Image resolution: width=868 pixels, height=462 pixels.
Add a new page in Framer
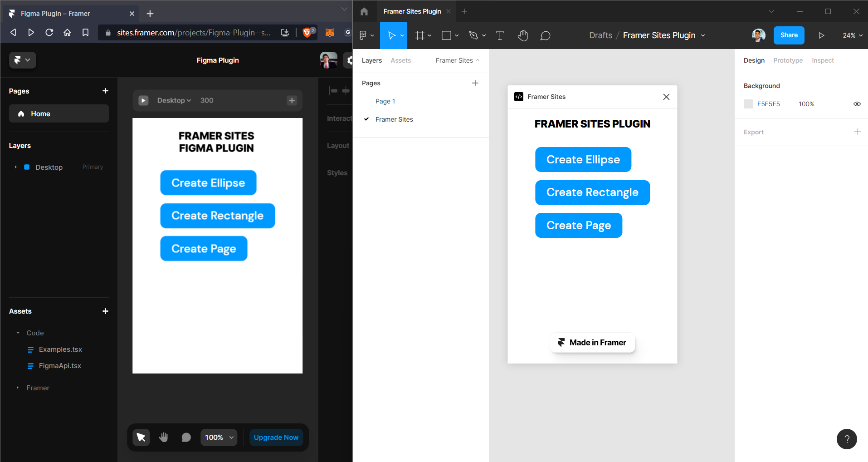[x=105, y=91]
